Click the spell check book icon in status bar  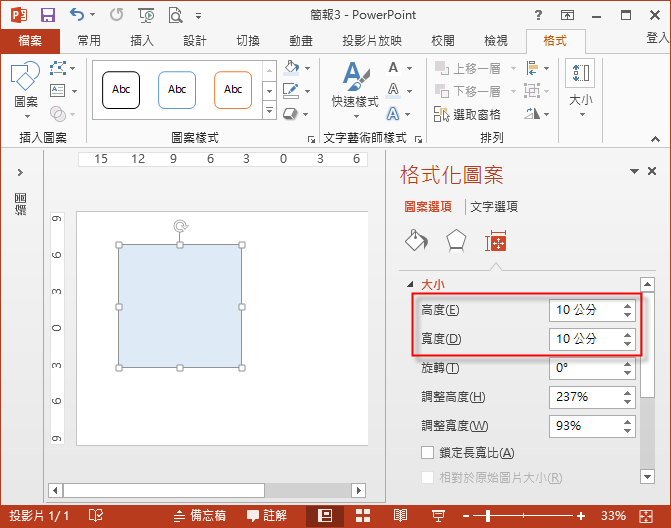[x=95, y=516]
